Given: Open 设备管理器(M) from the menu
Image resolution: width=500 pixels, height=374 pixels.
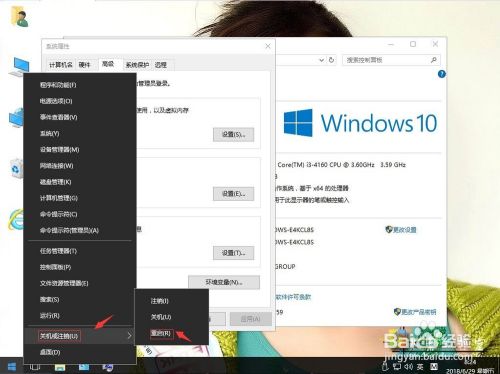Looking at the screenshot, I should point(80,150).
